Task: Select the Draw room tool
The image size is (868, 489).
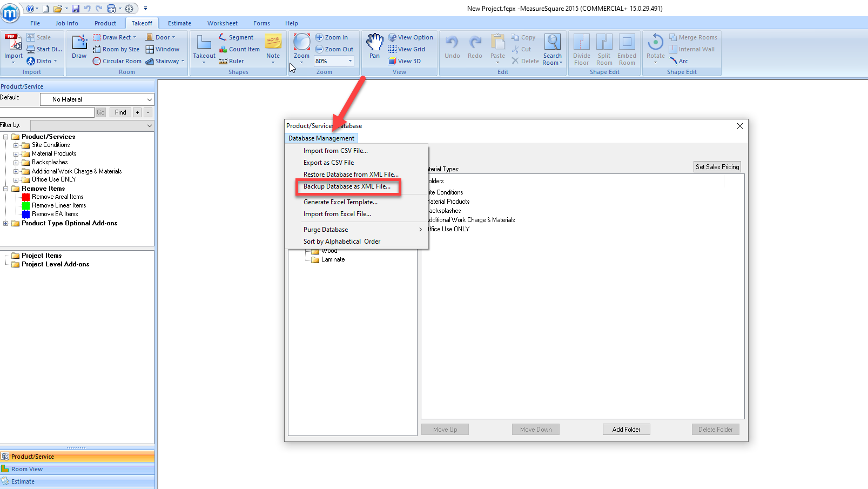Action: point(79,46)
